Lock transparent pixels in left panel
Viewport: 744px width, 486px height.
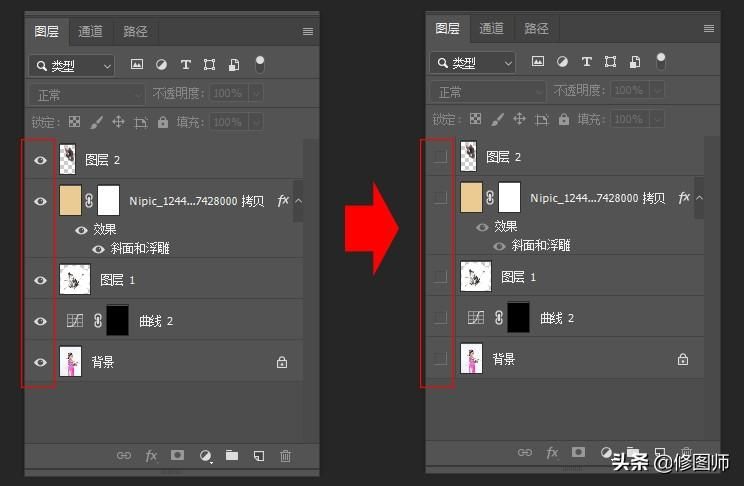pyautogui.click(x=74, y=122)
